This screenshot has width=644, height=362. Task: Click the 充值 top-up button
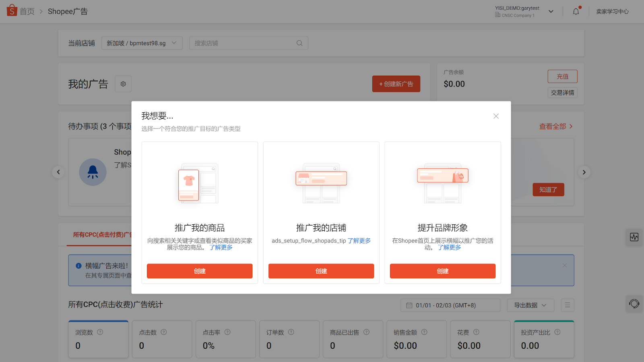click(x=562, y=77)
